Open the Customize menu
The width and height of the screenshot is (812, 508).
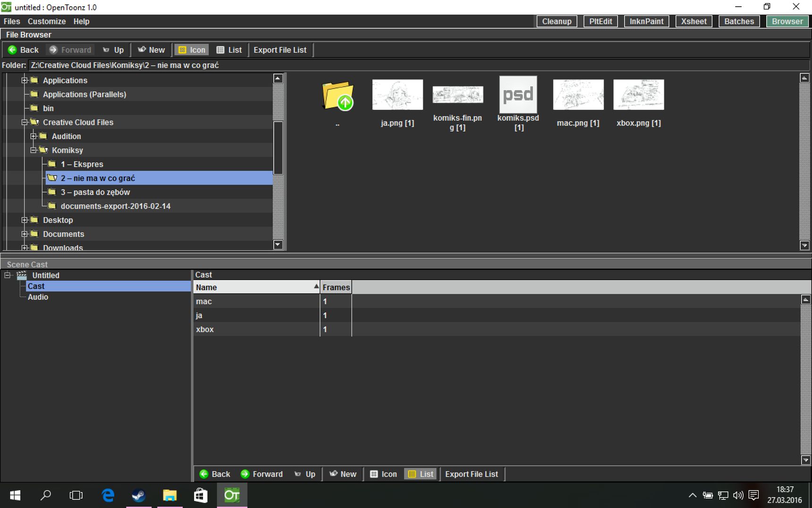tap(47, 21)
